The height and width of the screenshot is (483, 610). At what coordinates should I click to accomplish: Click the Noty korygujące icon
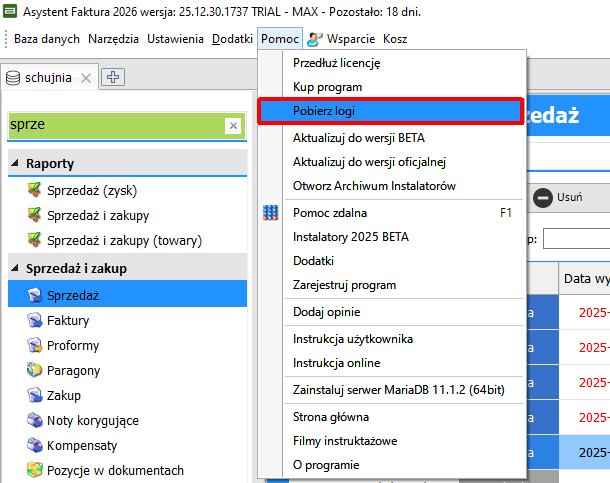coord(35,421)
